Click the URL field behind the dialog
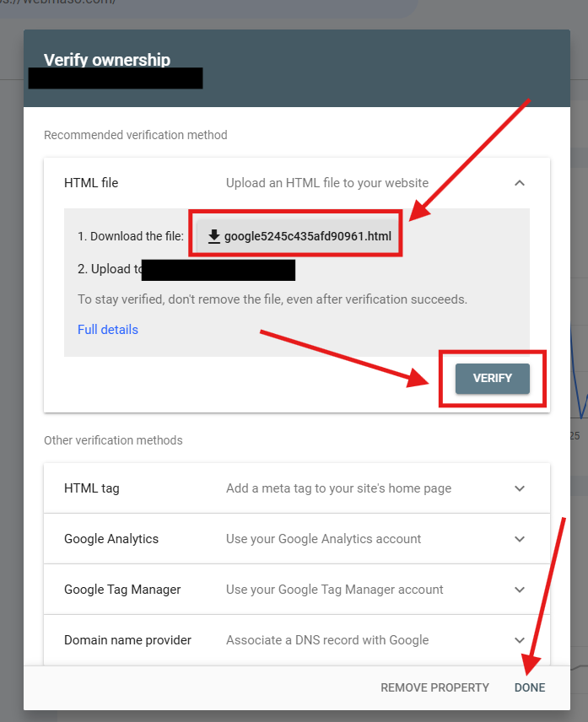This screenshot has width=588, height=722. pyautogui.click(x=211, y=7)
